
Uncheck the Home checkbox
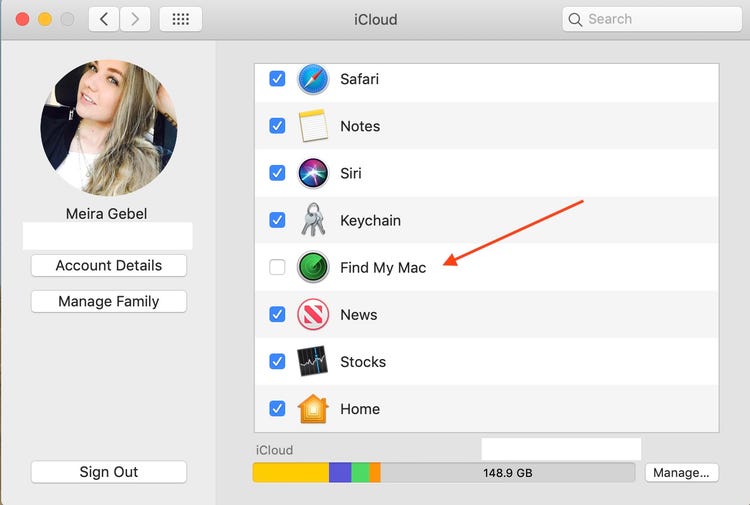tap(277, 408)
